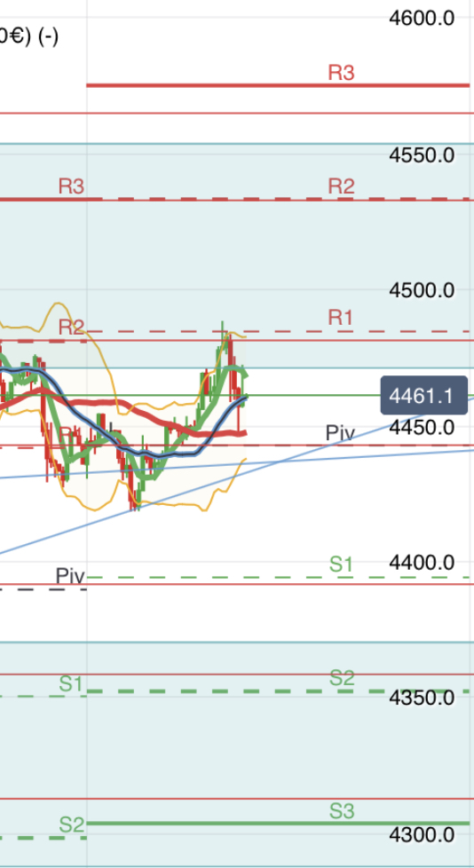Select the 4600.0 price axis label
474x868 pixels.
[x=422, y=18]
